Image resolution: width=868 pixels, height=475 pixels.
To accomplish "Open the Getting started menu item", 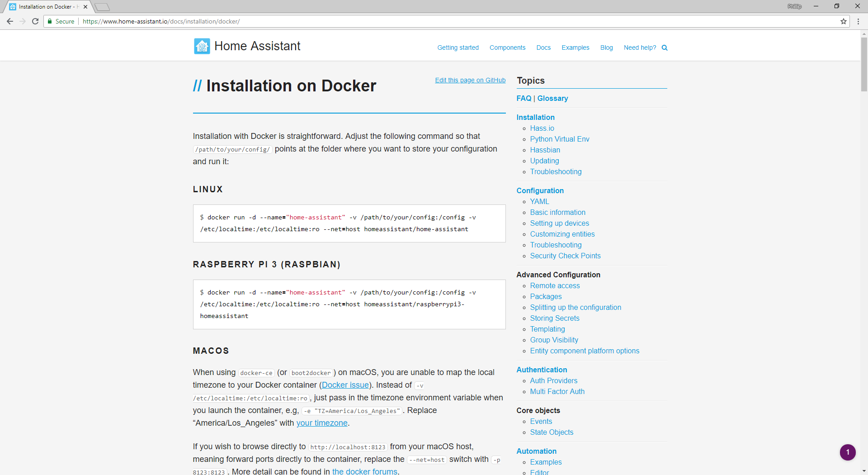I will [458, 47].
